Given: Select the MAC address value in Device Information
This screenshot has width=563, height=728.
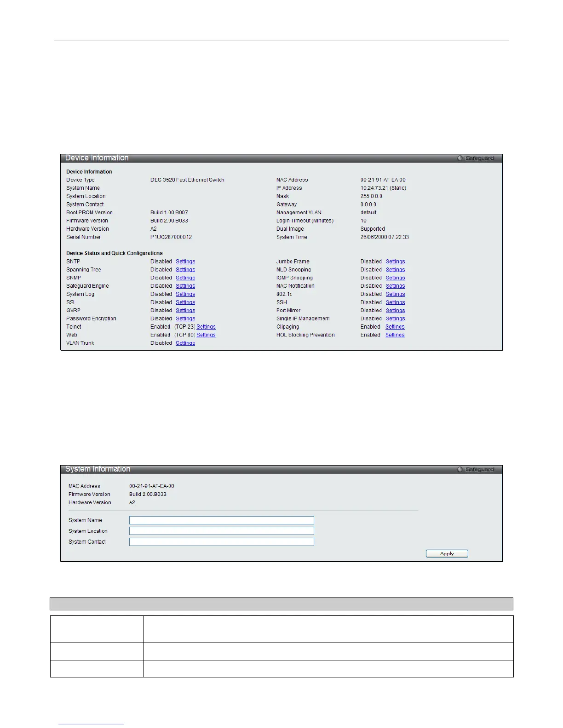Looking at the screenshot, I should coord(383,180).
